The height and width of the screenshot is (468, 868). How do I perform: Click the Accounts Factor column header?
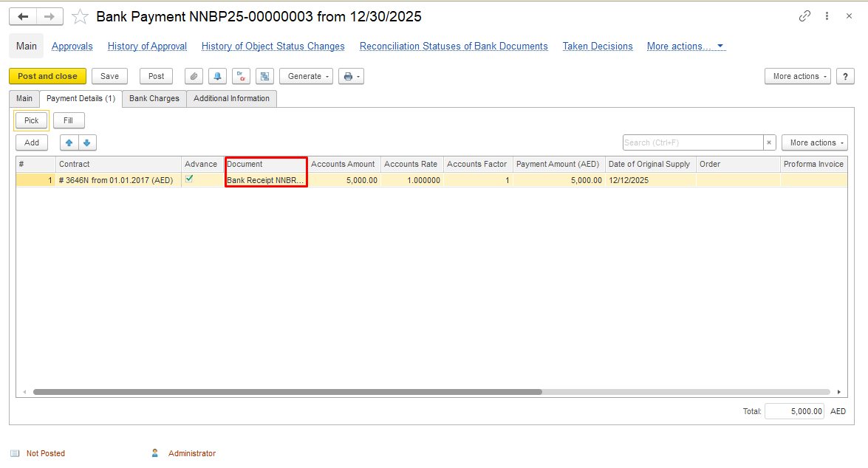click(478, 165)
